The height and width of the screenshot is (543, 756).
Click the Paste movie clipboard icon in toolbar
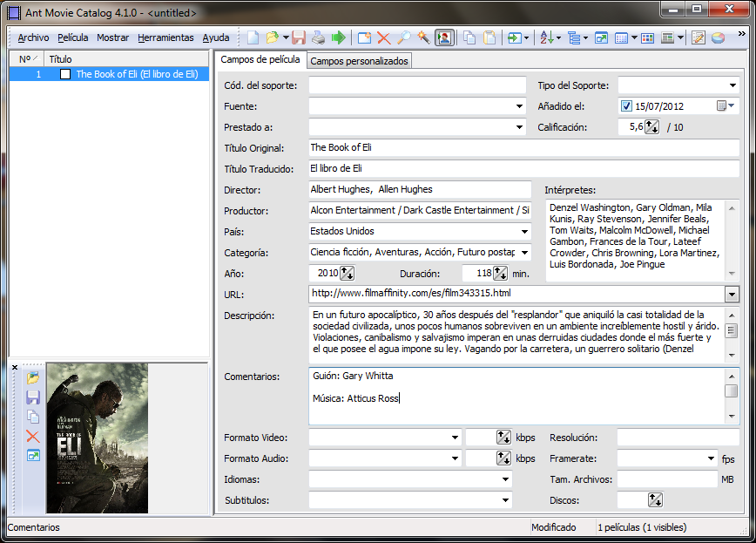coord(489,37)
